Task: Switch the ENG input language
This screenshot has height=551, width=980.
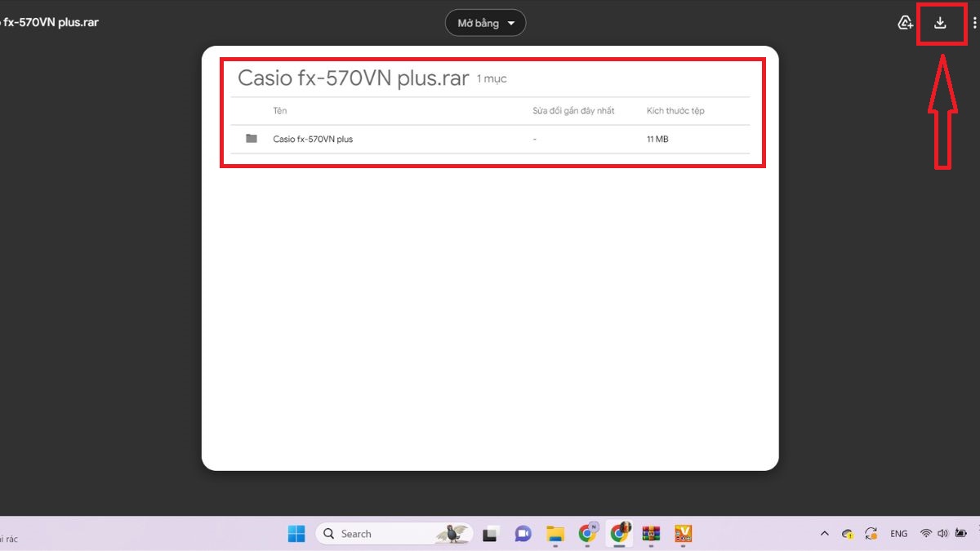Action: coord(898,534)
